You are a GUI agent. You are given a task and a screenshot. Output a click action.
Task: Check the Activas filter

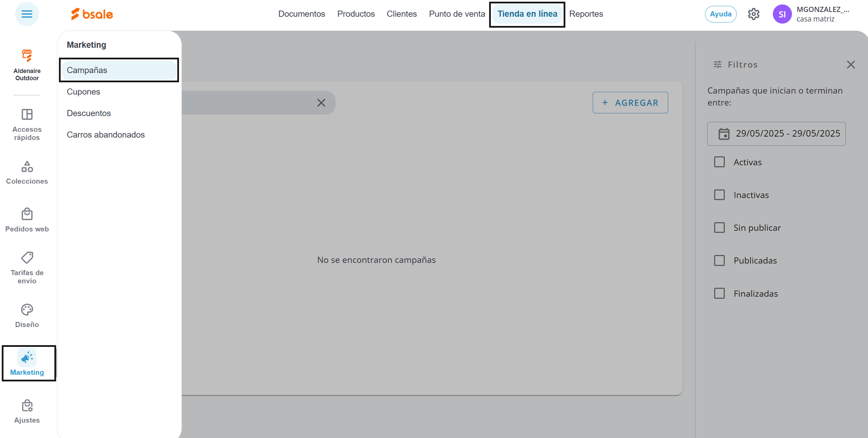point(719,162)
